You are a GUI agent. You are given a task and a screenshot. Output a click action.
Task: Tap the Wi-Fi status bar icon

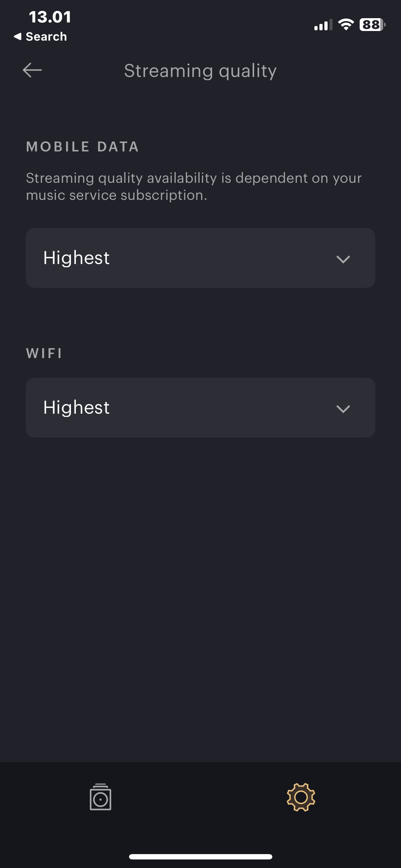(x=345, y=25)
